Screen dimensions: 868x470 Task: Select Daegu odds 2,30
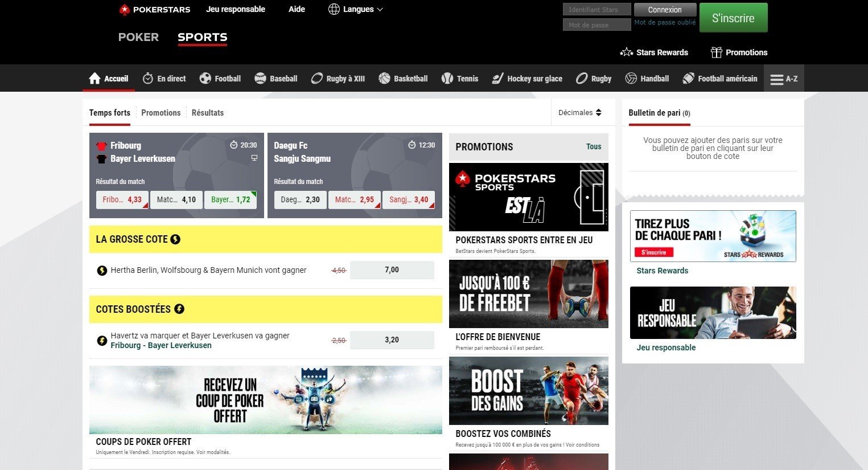301,199
